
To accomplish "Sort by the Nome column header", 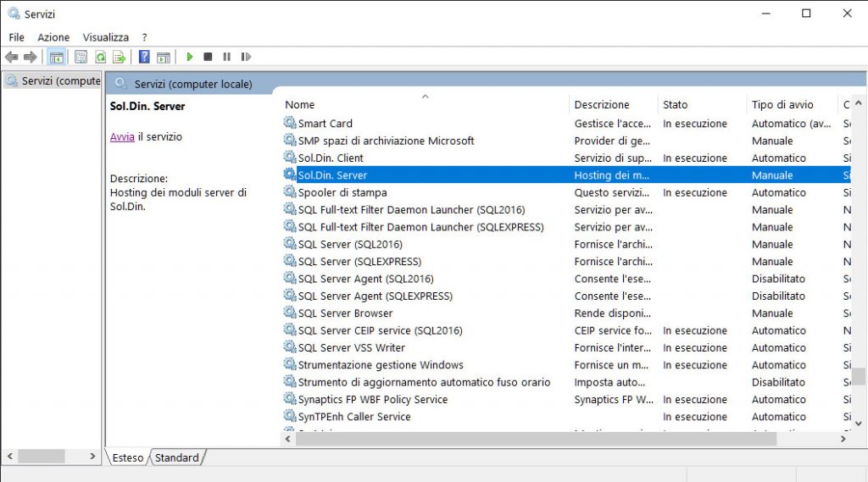I will (x=299, y=104).
